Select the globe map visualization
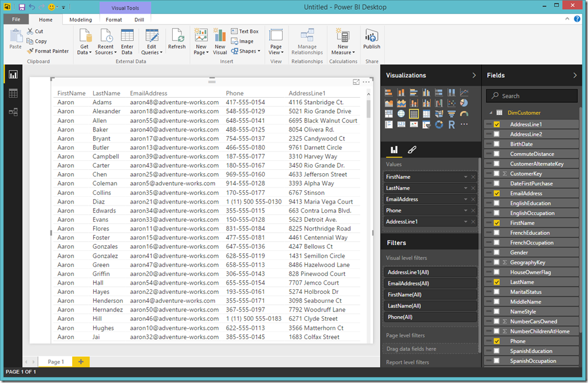The height and width of the screenshot is (383, 588). [x=402, y=114]
